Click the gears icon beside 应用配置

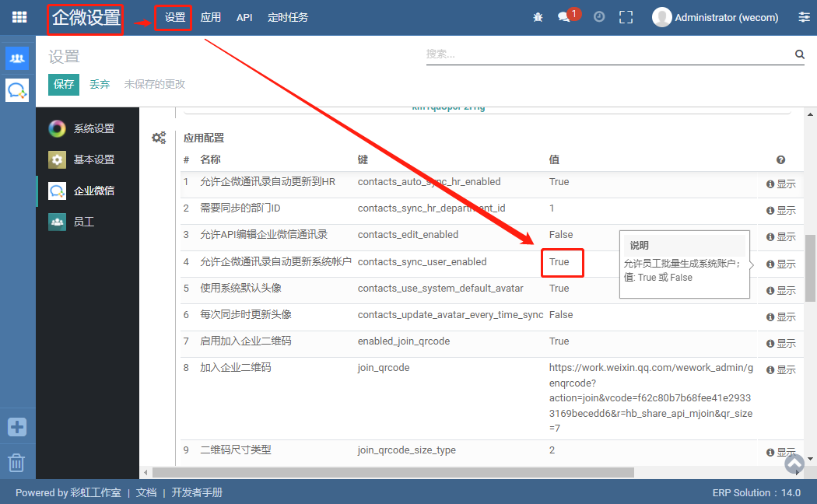pyautogui.click(x=159, y=138)
